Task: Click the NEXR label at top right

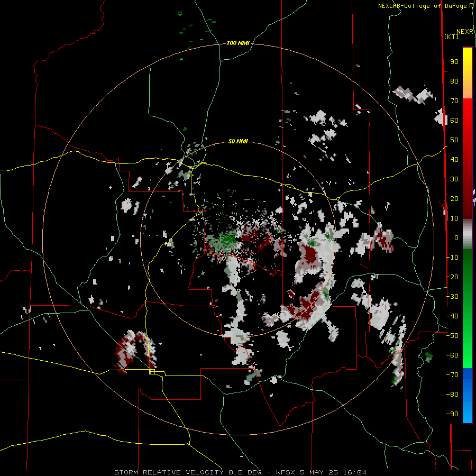Action: click(x=465, y=32)
